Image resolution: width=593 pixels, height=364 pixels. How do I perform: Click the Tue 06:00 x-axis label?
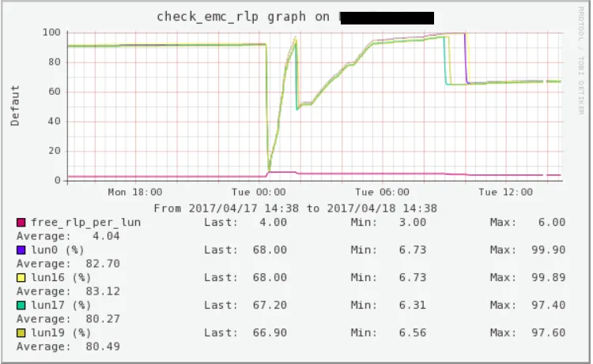pos(383,192)
